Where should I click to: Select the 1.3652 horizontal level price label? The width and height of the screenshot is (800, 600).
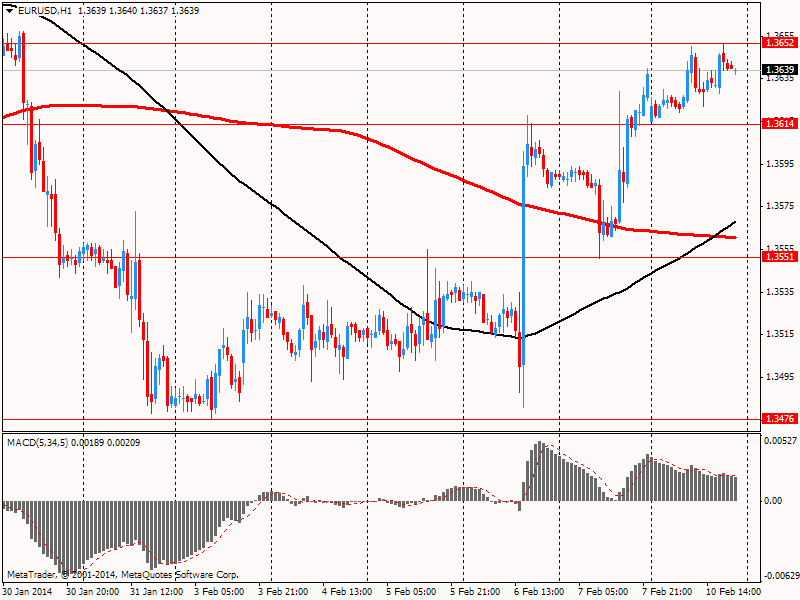click(x=779, y=43)
